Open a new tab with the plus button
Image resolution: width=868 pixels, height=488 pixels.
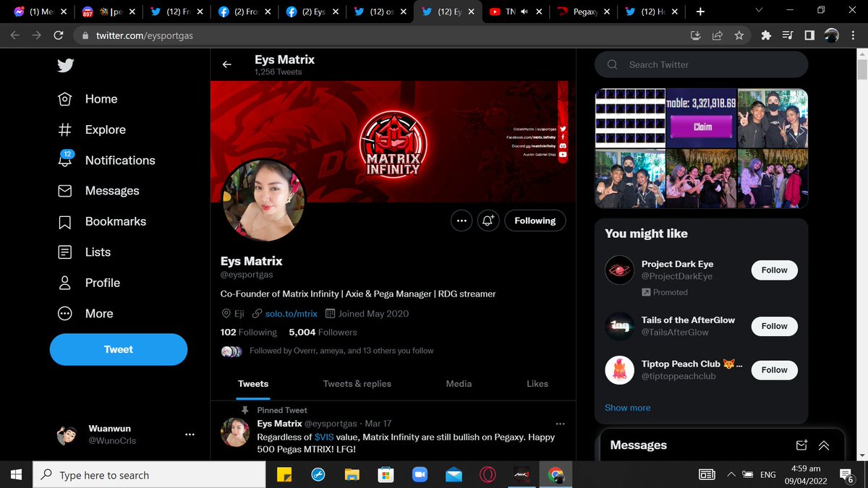coord(700,12)
